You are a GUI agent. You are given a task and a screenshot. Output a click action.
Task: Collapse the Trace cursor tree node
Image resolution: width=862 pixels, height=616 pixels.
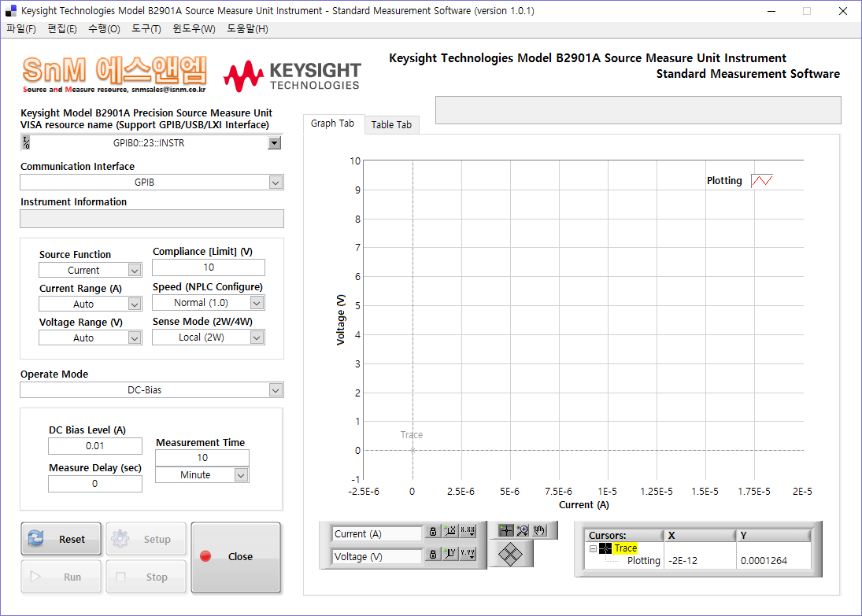[x=594, y=548]
